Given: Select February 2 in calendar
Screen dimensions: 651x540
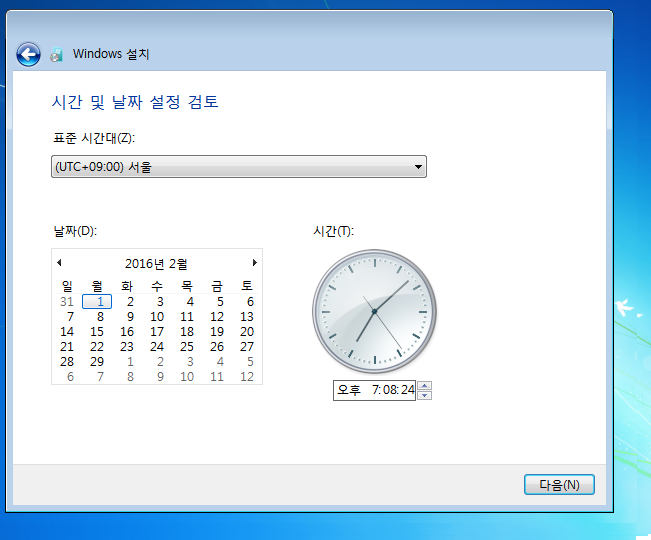Looking at the screenshot, I should click(x=130, y=302).
